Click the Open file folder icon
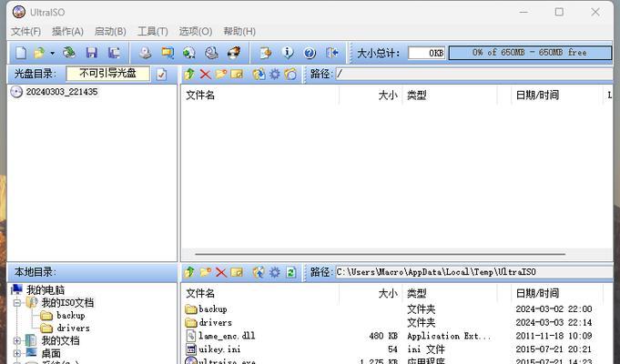Image resolution: width=620 pixels, height=364 pixels. (39, 53)
